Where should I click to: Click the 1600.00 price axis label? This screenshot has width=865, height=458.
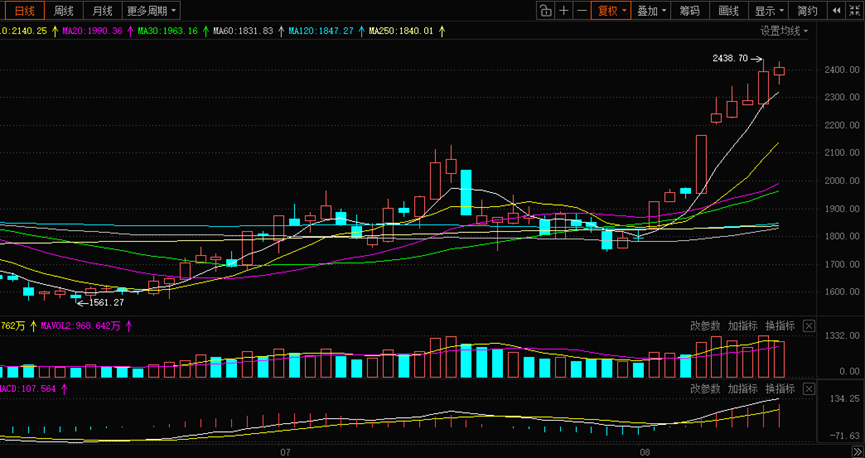[842, 292]
